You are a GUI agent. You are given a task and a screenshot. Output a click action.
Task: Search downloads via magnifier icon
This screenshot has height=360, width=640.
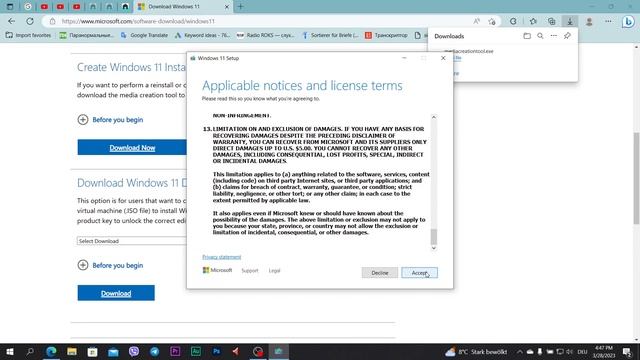point(540,36)
